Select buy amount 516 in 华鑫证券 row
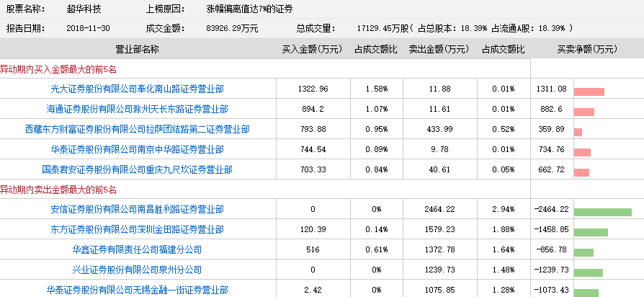The image size is (644, 297). click(313, 249)
